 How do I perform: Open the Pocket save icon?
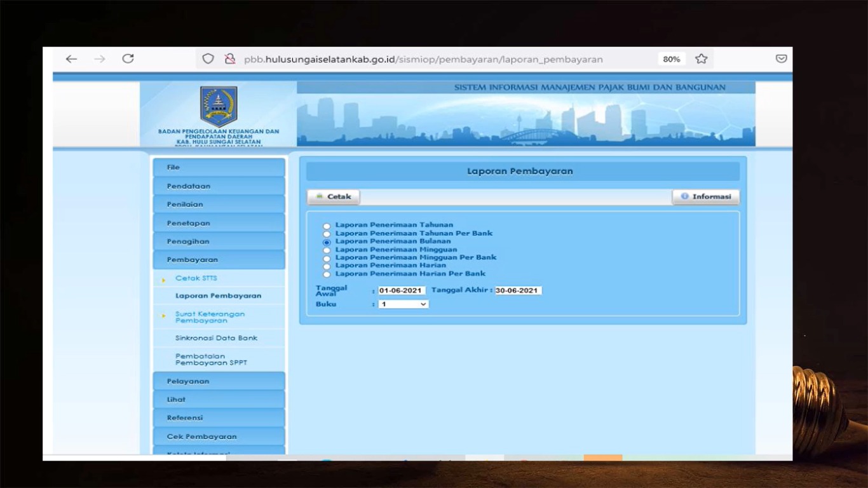[x=782, y=58]
